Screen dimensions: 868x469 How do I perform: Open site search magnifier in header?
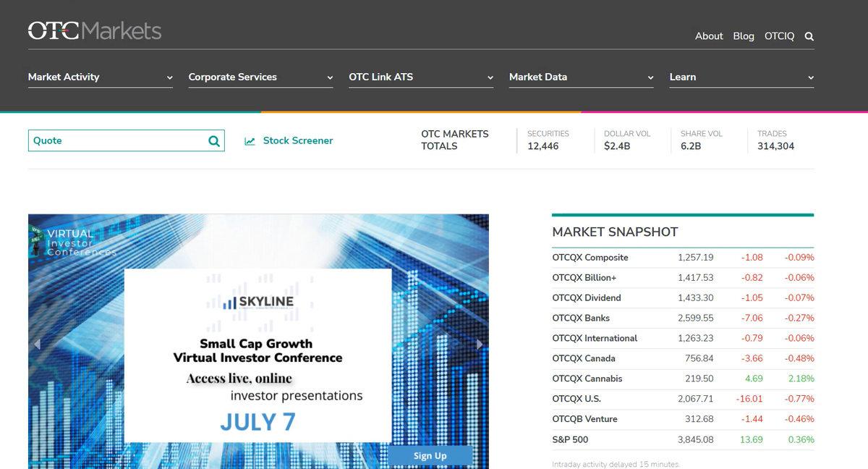click(809, 36)
